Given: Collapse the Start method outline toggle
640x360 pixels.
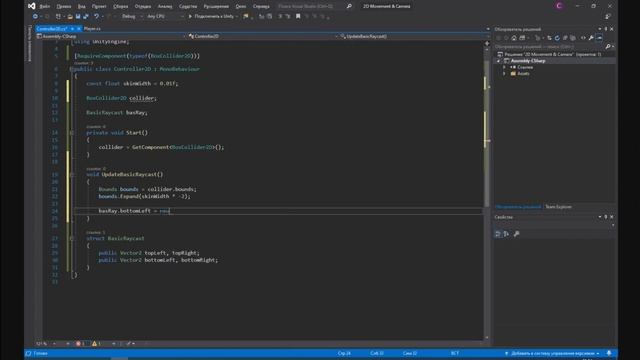Looking at the screenshot, I should 72,133.
